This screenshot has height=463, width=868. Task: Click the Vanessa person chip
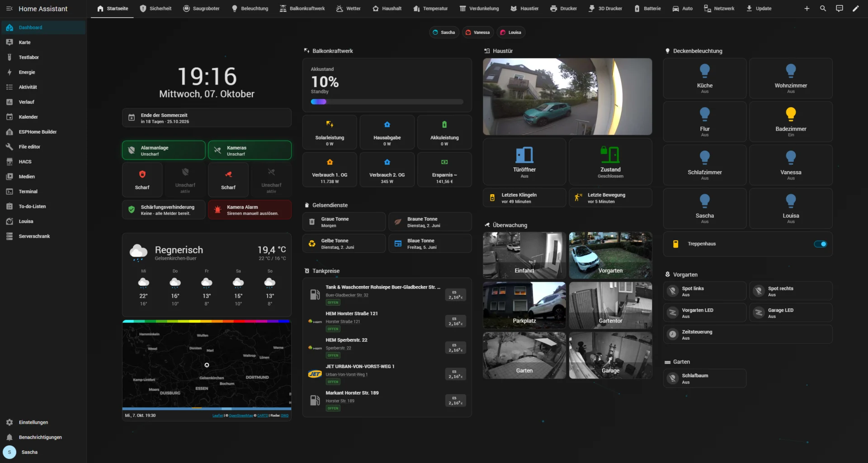pos(478,33)
